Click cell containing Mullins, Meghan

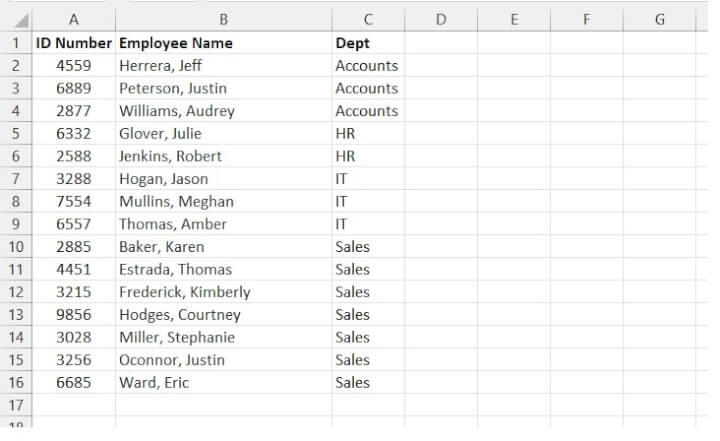click(x=223, y=202)
